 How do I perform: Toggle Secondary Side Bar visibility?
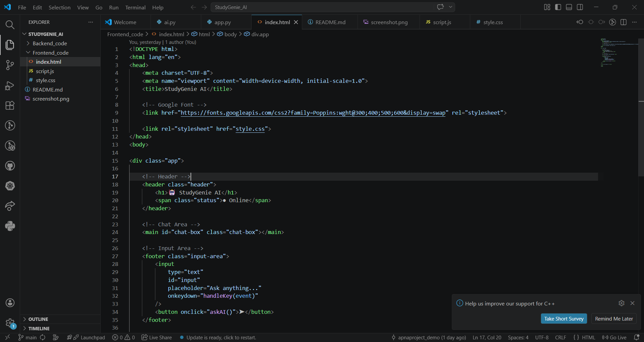tap(580, 7)
